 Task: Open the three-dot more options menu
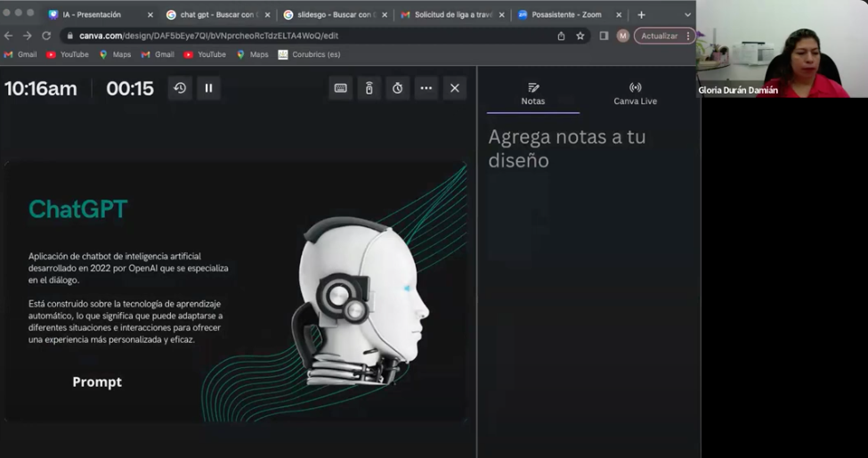[x=426, y=88]
